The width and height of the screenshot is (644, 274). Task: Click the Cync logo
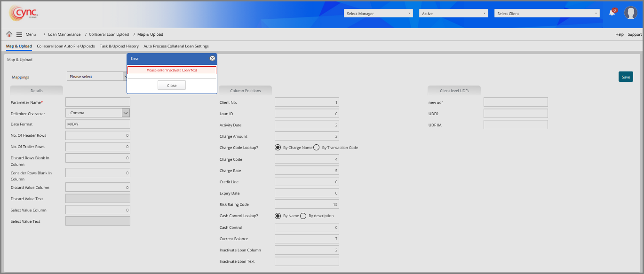23,13
